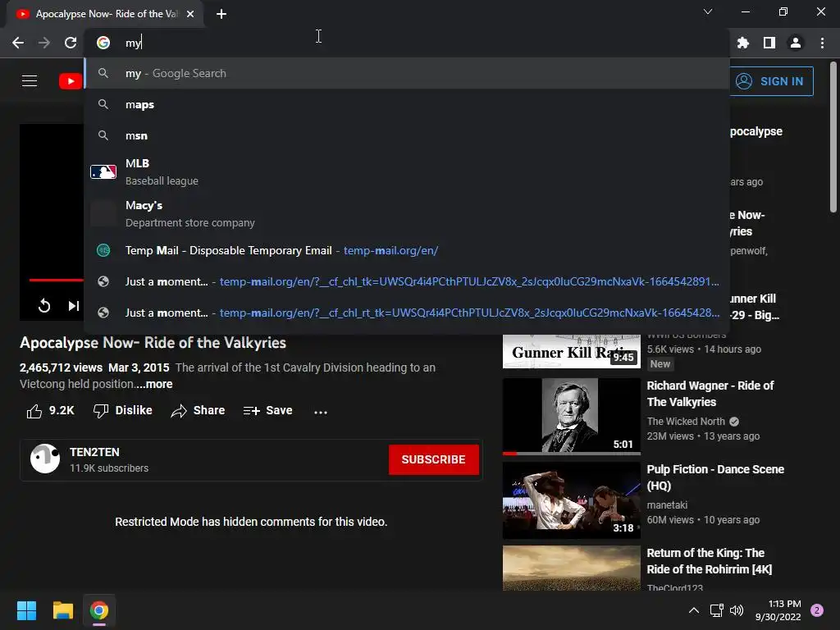Image resolution: width=840 pixels, height=630 pixels.
Task: Select the Macy's Department store suggestion
Action: coord(407,214)
